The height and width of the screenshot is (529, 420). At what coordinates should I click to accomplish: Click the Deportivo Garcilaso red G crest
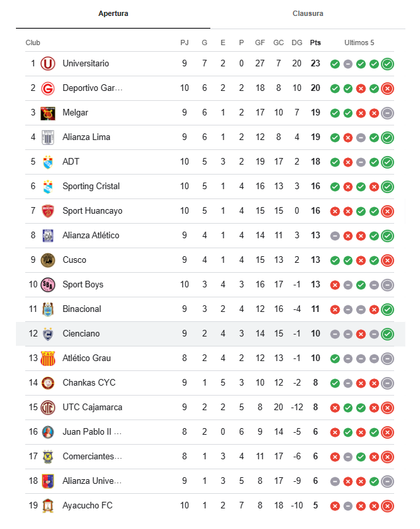click(x=48, y=88)
